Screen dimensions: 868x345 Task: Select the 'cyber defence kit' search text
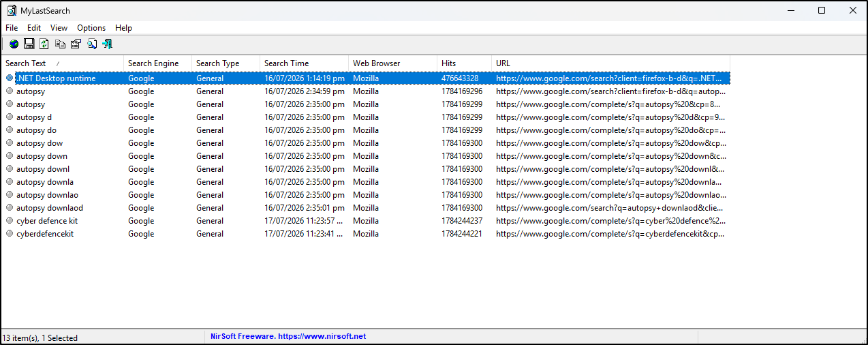(x=47, y=221)
